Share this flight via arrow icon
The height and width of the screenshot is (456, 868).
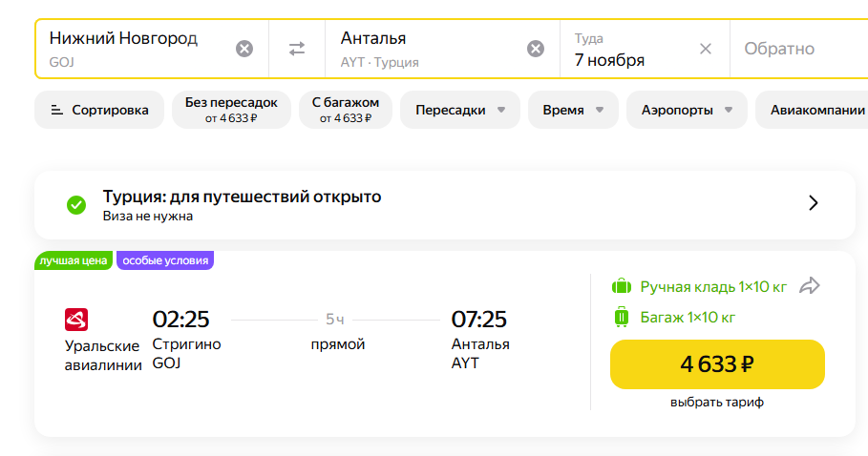point(810,285)
